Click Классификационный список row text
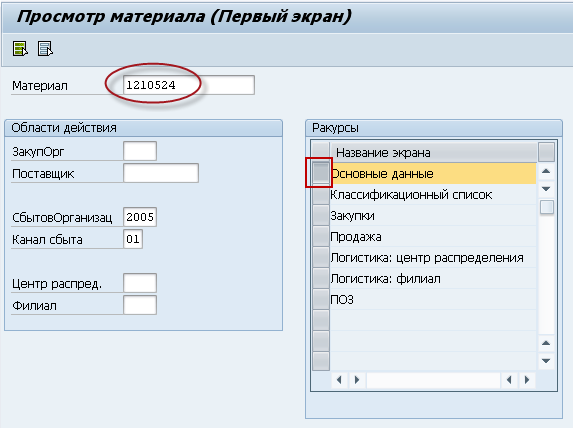Viewport: 573px width, 428px height. 411,194
